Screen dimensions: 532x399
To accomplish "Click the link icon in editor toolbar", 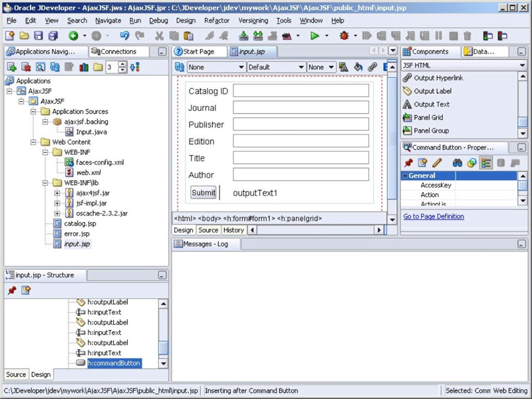I will pyautogui.click(x=372, y=67).
